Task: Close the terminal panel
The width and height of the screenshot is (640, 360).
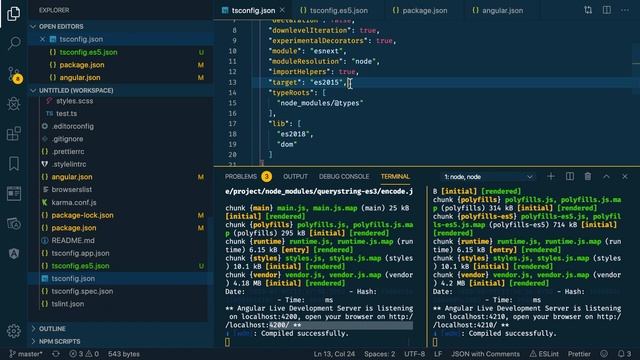Action: [x=625, y=176]
